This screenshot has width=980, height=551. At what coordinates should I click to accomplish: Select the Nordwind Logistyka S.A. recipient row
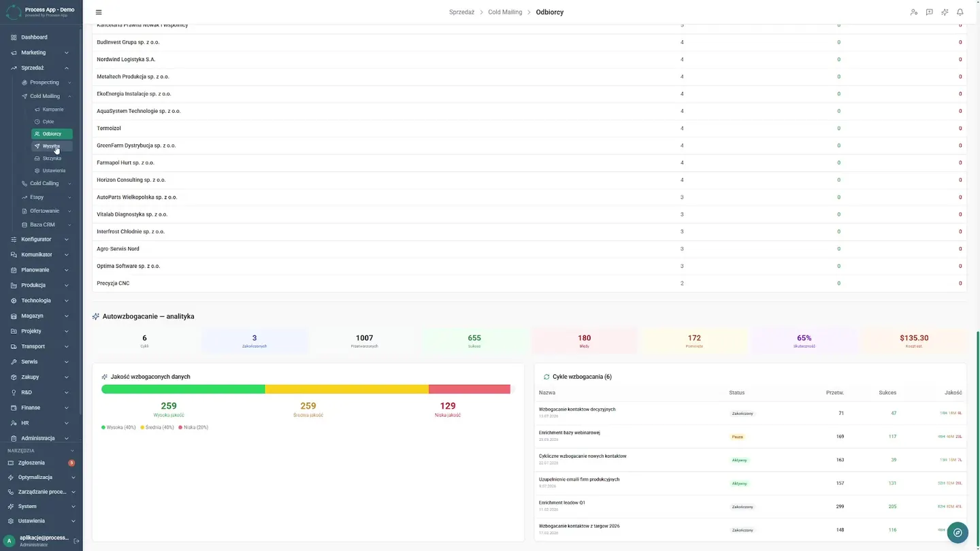[x=529, y=60]
